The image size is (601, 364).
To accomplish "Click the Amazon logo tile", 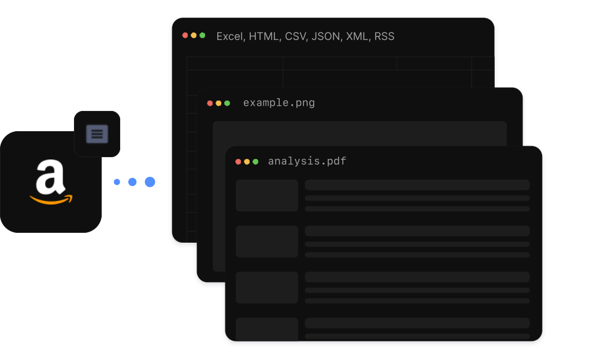I will (51, 181).
